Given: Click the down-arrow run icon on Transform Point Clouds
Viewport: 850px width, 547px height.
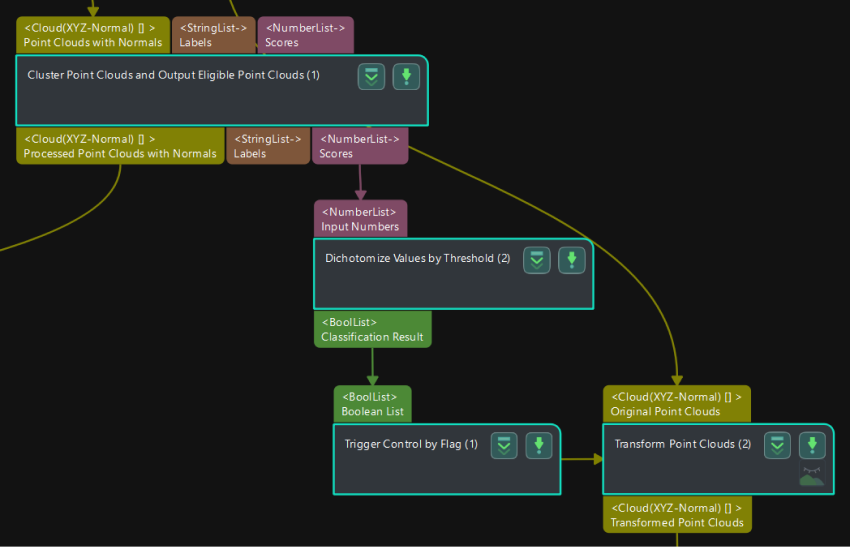Looking at the screenshot, I should pos(812,446).
